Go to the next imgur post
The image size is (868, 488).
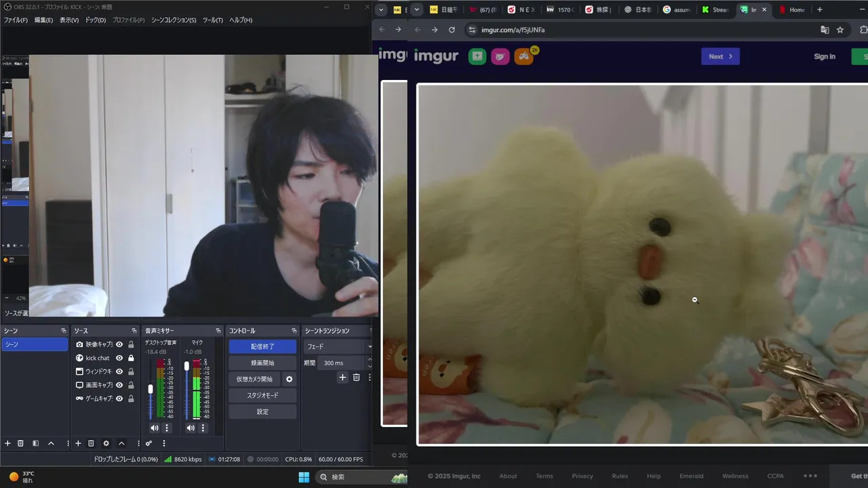point(720,56)
